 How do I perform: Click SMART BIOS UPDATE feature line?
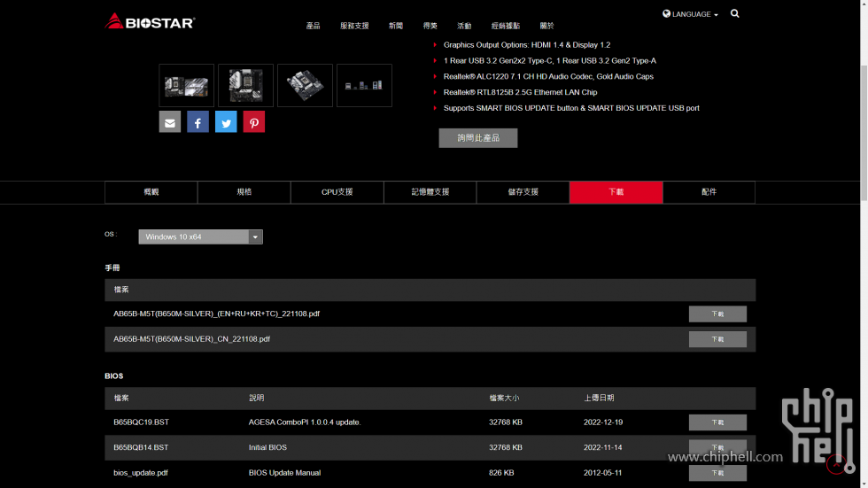[571, 108]
